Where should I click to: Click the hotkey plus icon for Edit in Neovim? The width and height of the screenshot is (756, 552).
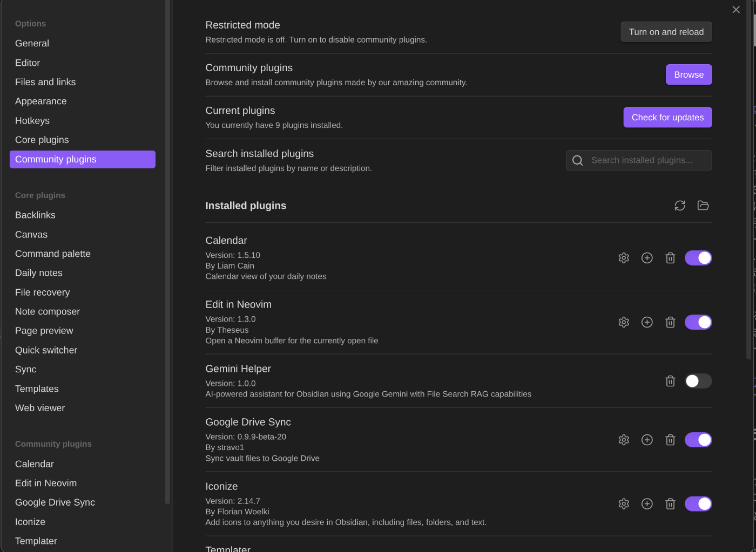pos(647,322)
